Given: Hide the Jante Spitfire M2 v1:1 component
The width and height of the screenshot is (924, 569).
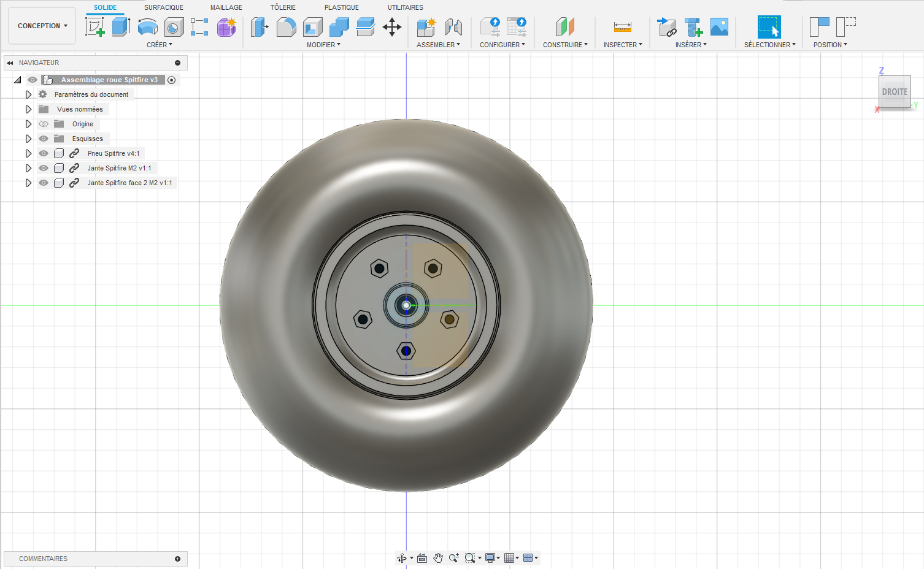Looking at the screenshot, I should tap(44, 168).
